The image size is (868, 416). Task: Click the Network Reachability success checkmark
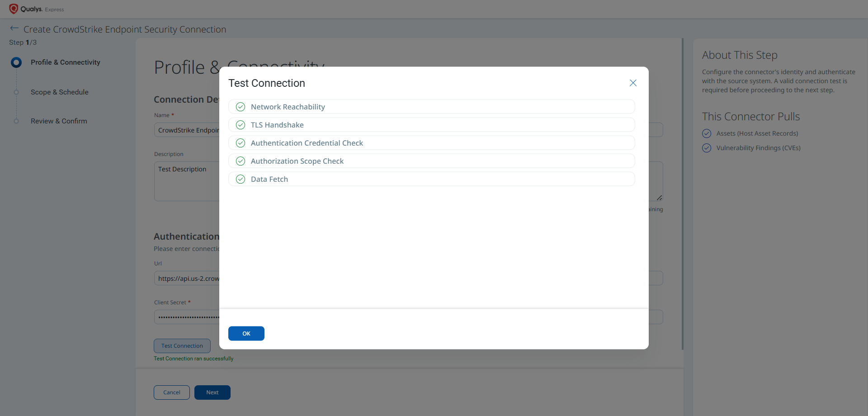tap(241, 107)
